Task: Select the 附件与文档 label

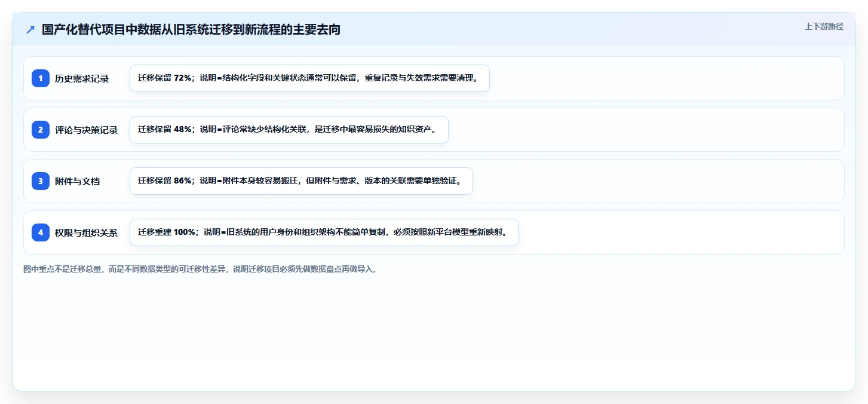Action: [78, 181]
